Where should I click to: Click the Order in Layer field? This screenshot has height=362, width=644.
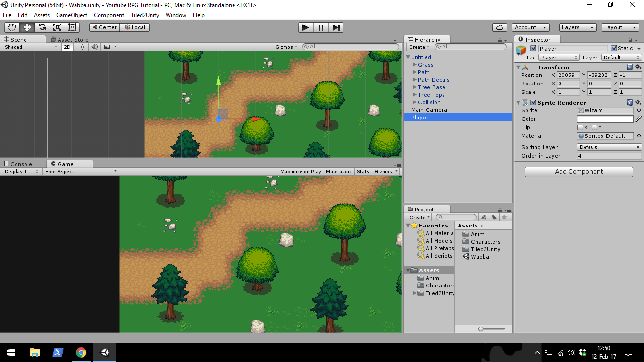click(x=610, y=156)
